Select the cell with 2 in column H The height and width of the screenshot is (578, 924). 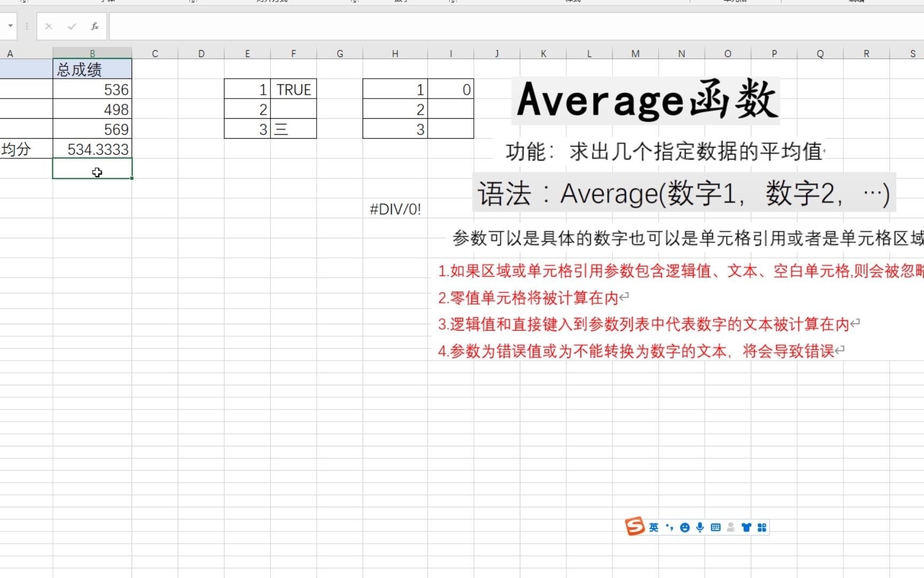click(x=395, y=109)
